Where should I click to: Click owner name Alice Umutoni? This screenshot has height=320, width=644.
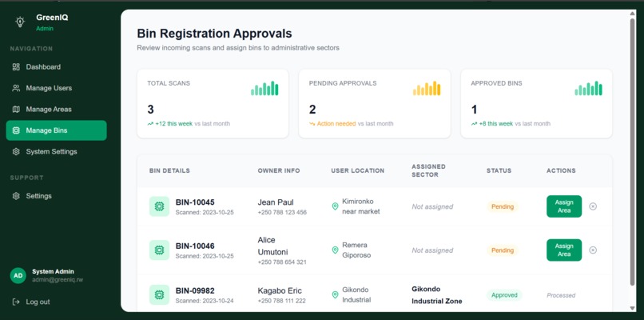(272, 246)
